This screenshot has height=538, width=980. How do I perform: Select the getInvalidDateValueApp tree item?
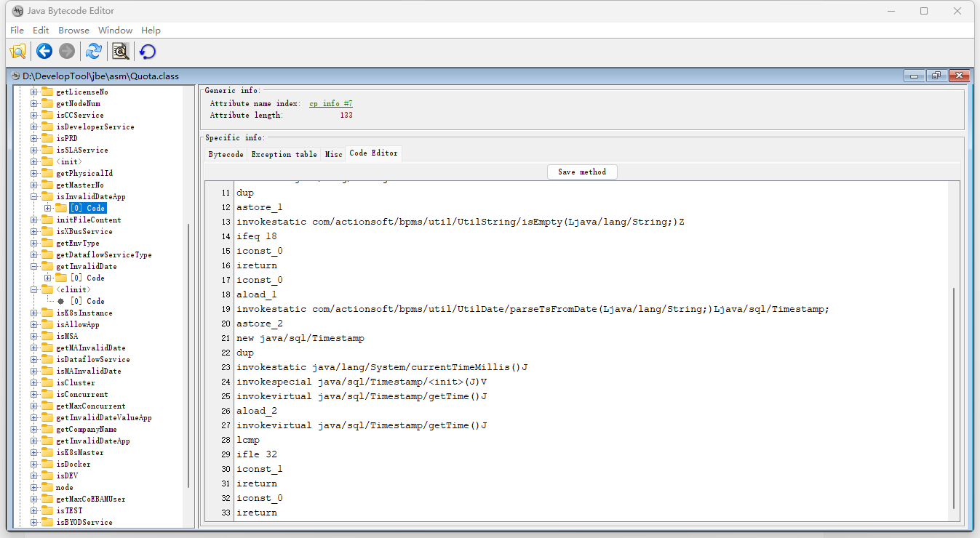tap(104, 417)
